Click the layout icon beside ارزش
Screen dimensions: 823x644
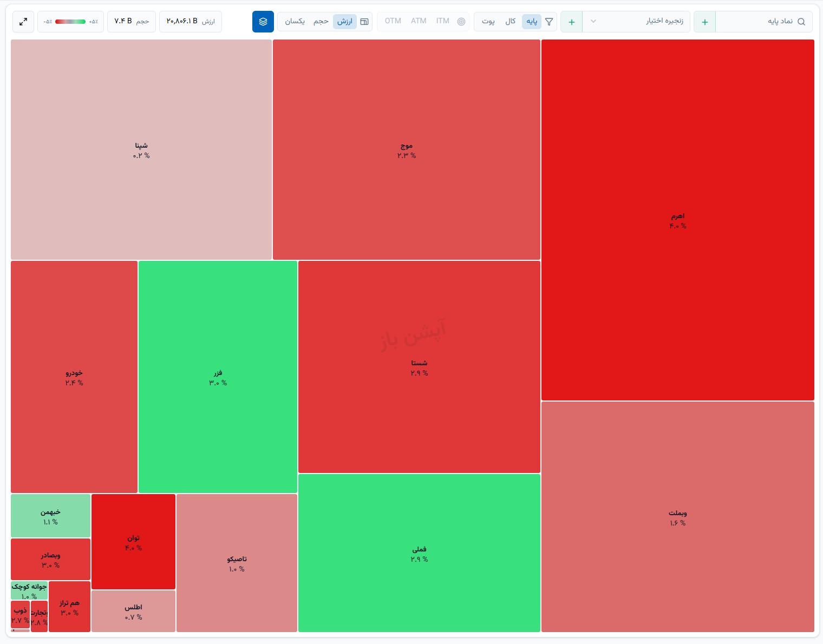364,22
